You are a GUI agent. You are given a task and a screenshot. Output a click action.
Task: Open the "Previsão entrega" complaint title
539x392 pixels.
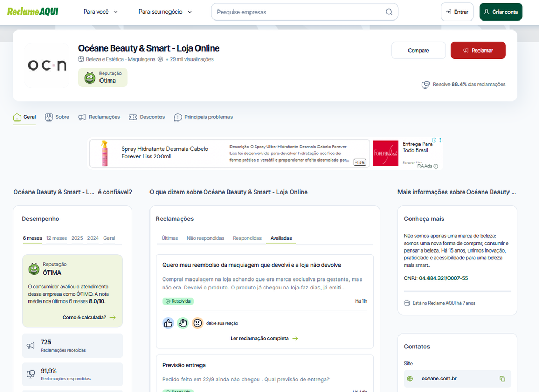184,365
